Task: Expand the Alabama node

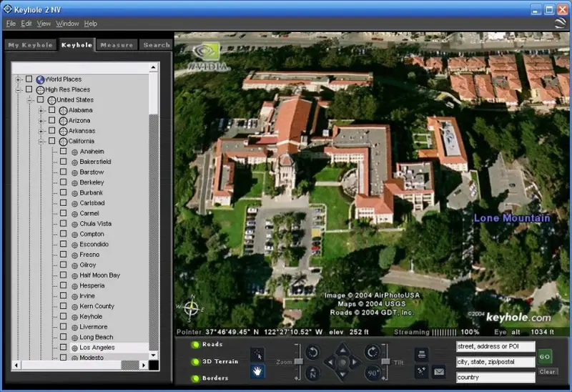Action: point(41,110)
